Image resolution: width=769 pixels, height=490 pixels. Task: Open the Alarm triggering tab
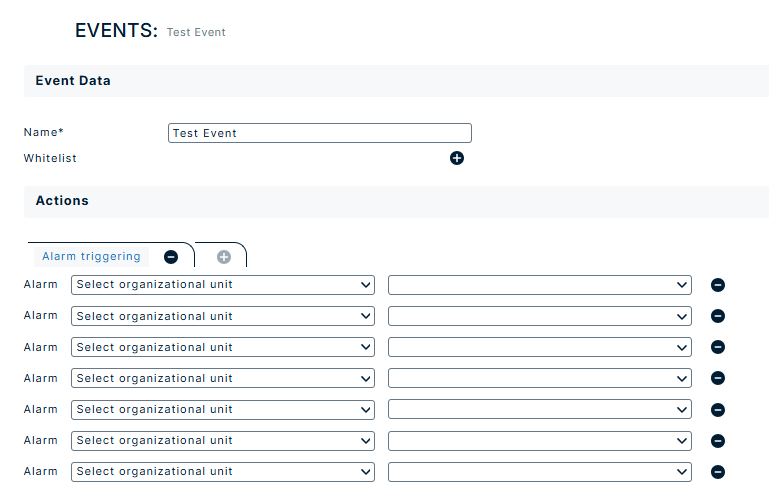[x=91, y=257]
